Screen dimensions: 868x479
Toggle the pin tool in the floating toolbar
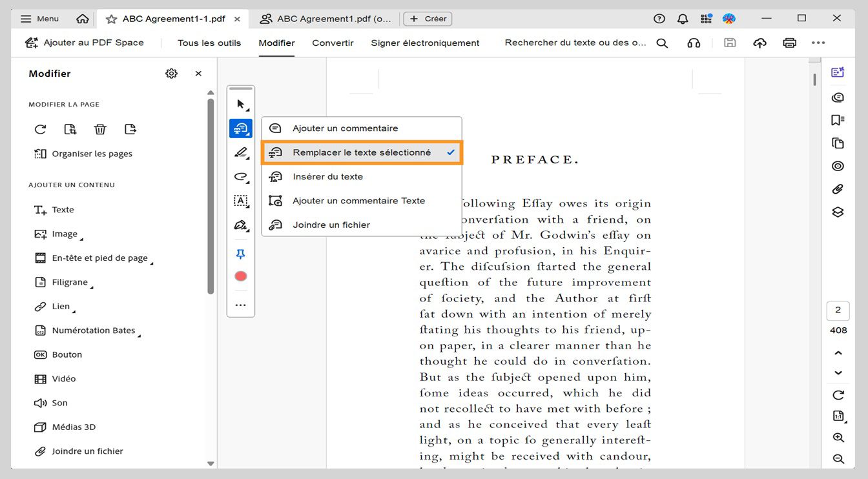[x=240, y=254]
